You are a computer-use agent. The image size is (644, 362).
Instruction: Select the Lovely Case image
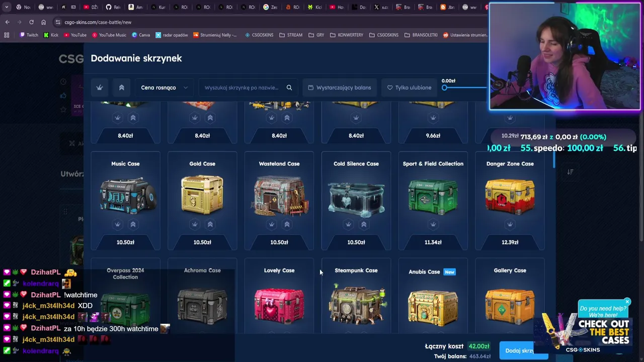pos(279,305)
